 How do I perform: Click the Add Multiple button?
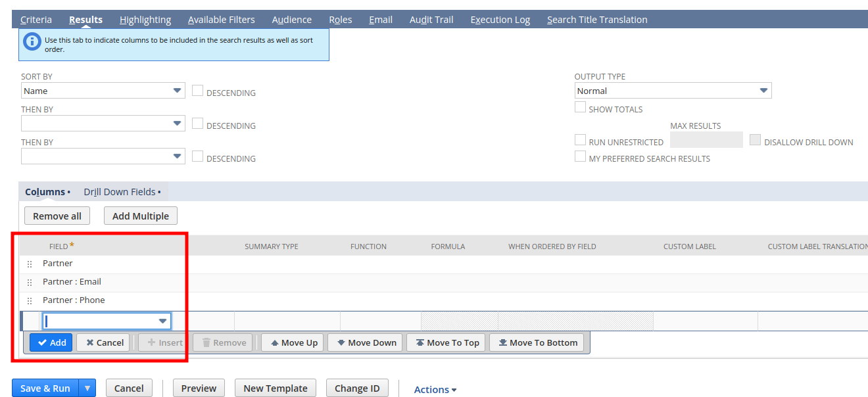coord(140,216)
